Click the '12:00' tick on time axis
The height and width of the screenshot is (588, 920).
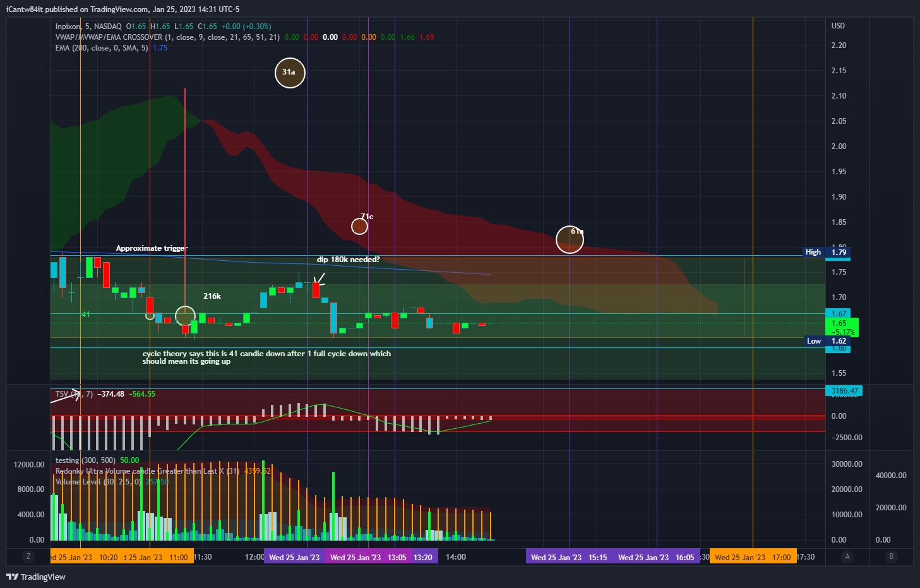coord(254,557)
